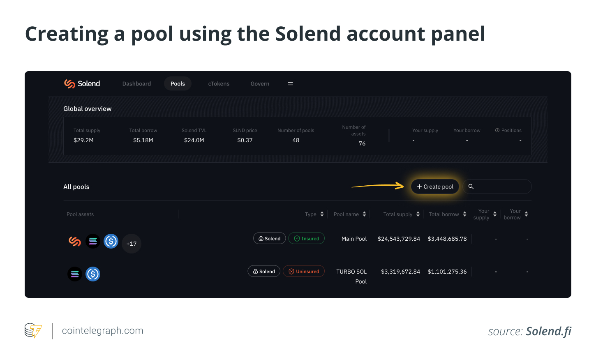Open the hamburger menu icon
The height and width of the screenshot is (364, 596).
(x=290, y=84)
